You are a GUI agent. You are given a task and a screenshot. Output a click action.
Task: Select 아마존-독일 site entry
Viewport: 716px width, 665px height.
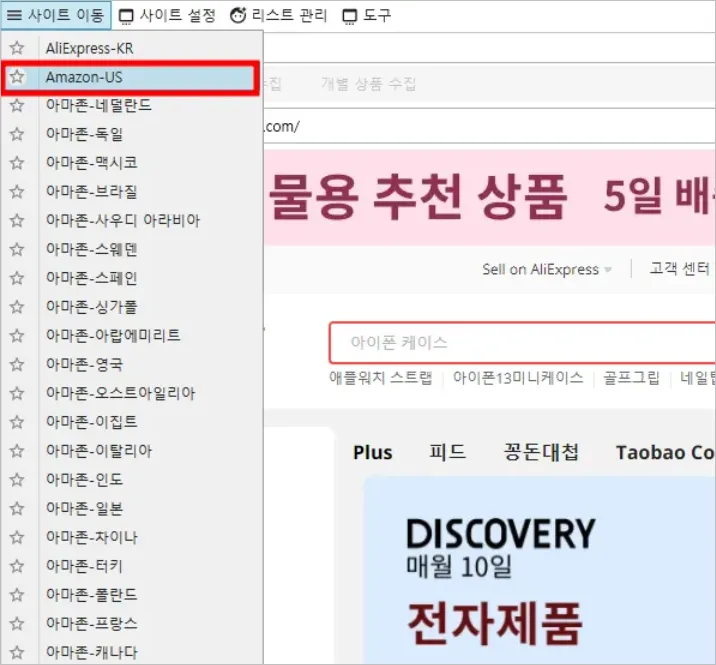pos(132,134)
